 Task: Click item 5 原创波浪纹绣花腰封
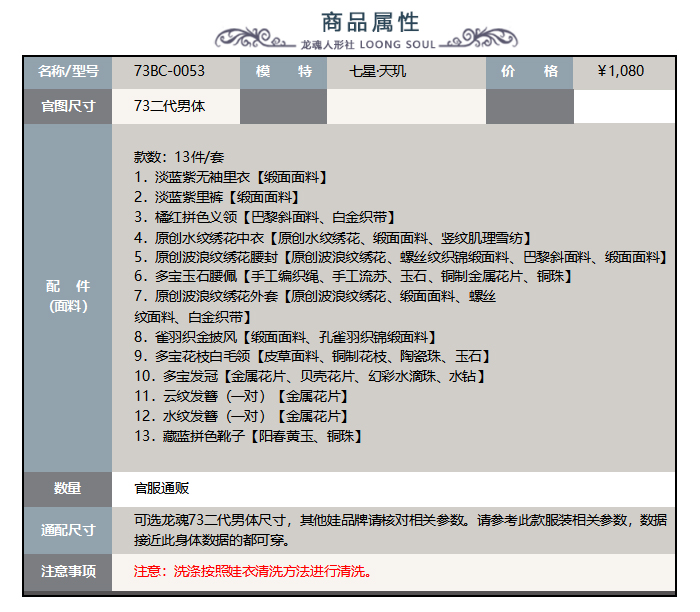(401, 257)
